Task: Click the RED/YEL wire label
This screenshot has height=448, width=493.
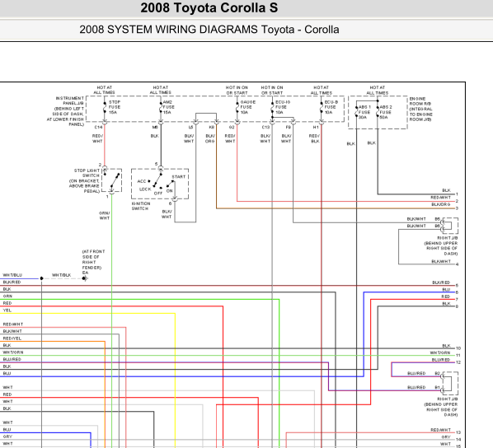Action: [12, 338]
